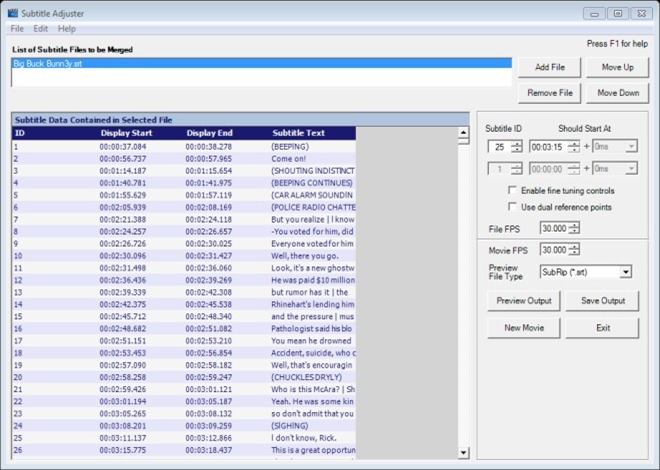Screen dimensions: 660x470
Task: Start a New Movie
Action: point(524,328)
